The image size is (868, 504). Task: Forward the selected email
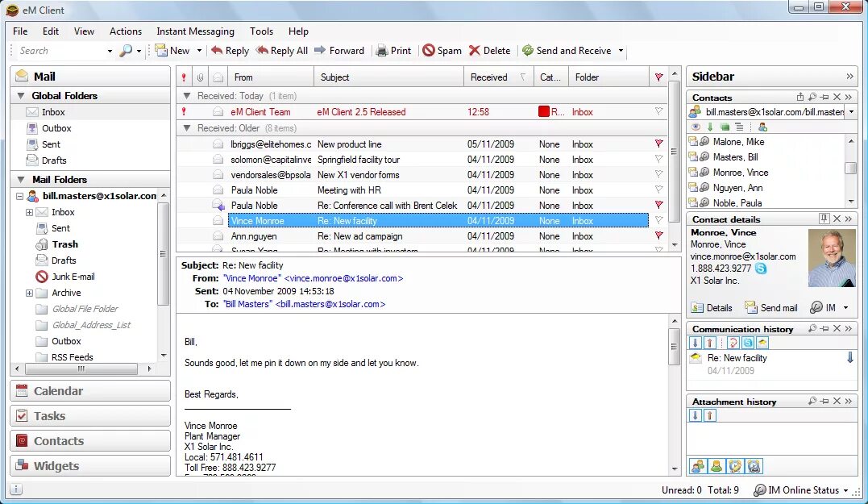(339, 50)
